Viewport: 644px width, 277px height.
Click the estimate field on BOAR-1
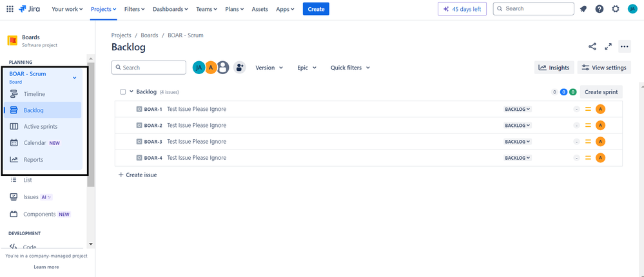[577, 109]
